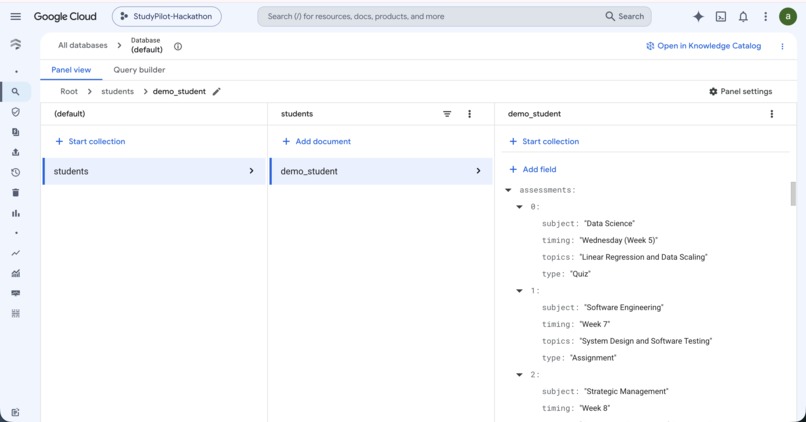Expand students collection row chevron
This screenshot has width=806, height=422.
coord(251,171)
